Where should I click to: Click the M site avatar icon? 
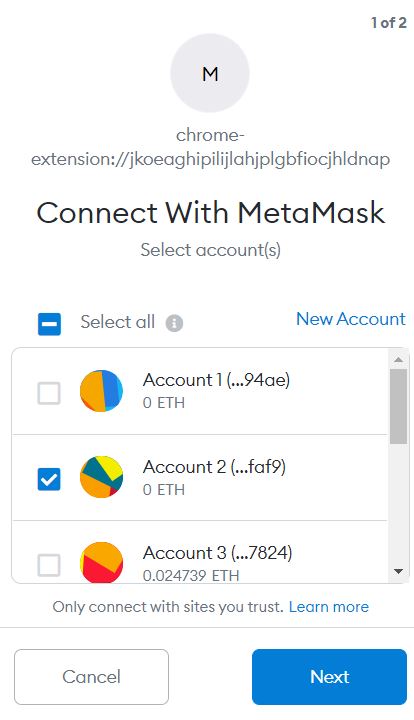210,73
